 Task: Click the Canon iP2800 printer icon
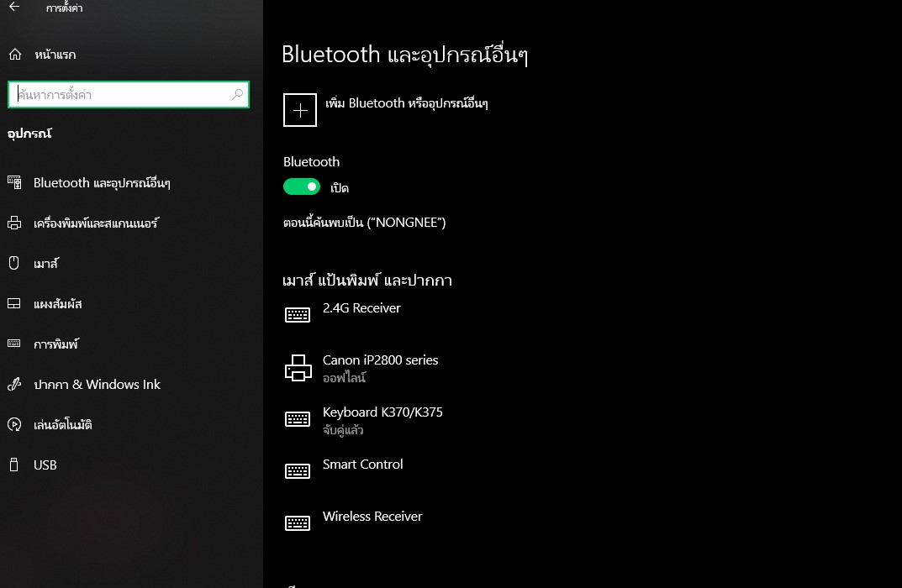[298, 368]
